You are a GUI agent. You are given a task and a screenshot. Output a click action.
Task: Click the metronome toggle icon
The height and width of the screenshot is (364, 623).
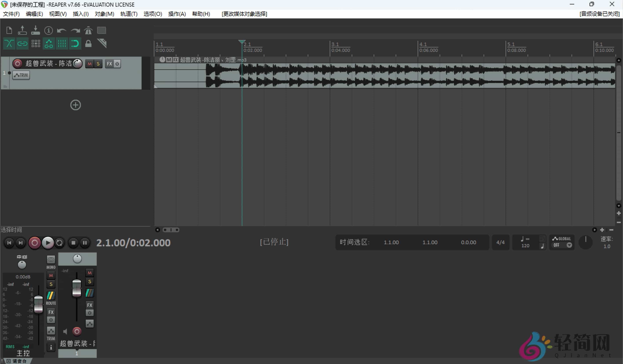tap(88, 30)
